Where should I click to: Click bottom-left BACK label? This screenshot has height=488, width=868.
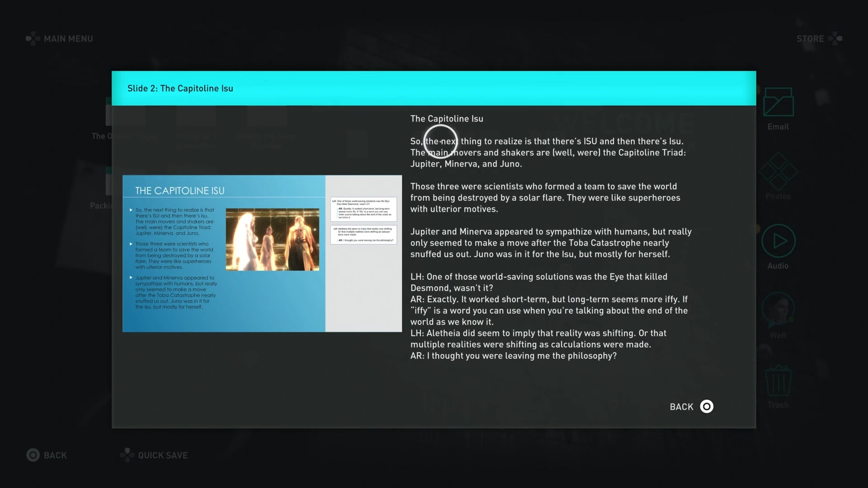[x=55, y=455]
